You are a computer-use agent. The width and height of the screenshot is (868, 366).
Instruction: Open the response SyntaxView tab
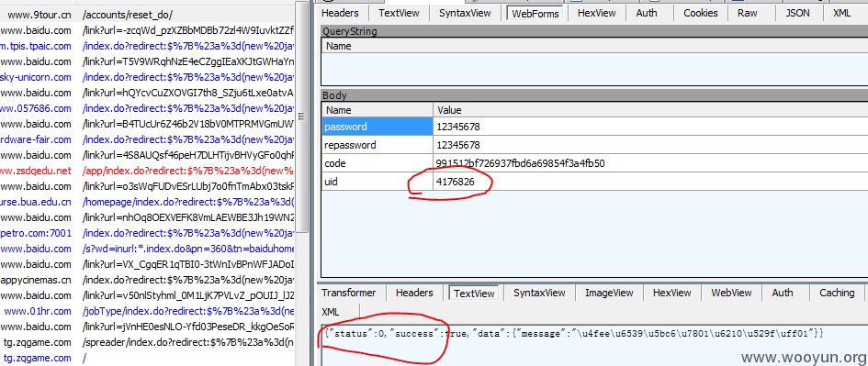click(x=539, y=293)
